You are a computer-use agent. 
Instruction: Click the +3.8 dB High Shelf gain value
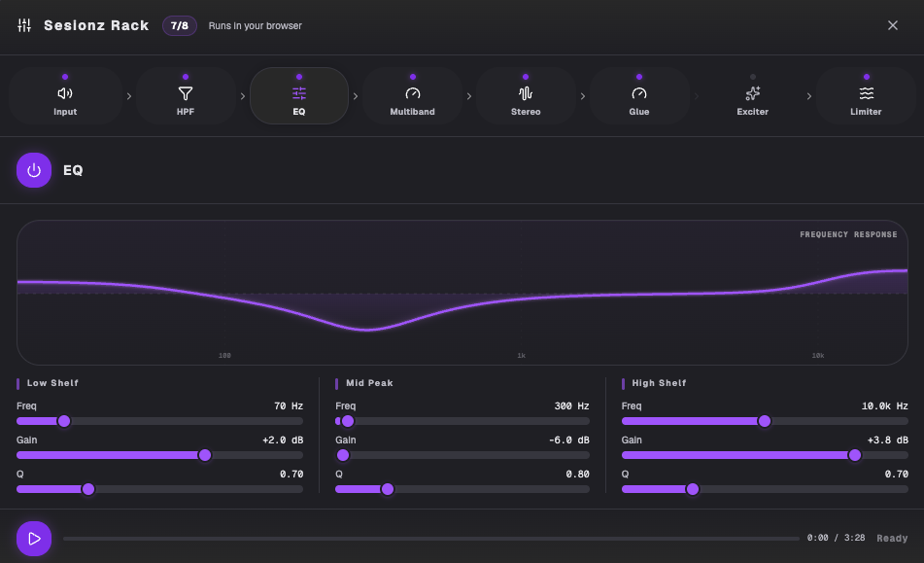pyautogui.click(x=887, y=440)
